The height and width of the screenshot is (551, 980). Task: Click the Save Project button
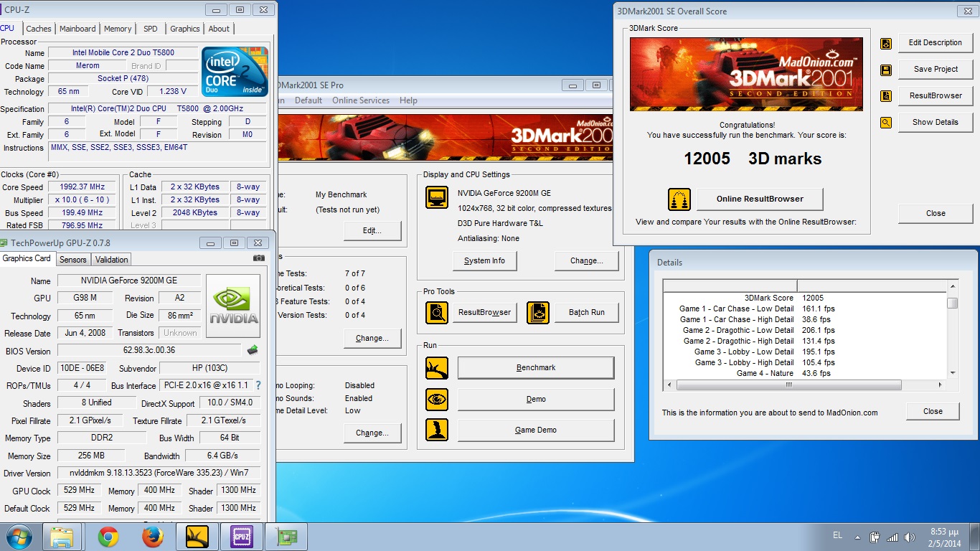pyautogui.click(x=936, y=69)
